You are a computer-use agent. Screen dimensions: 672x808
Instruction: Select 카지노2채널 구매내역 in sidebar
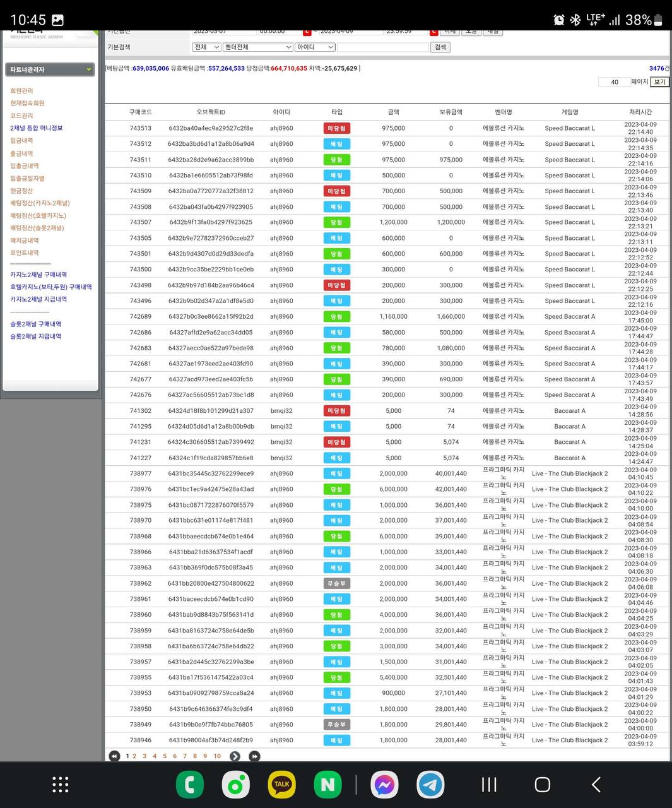tap(38, 275)
